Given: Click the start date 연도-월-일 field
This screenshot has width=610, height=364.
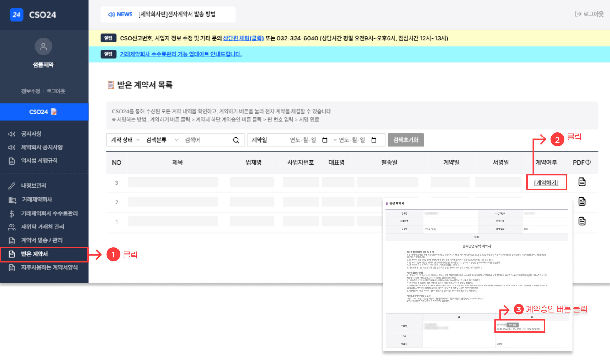Looking at the screenshot, I should [303, 140].
